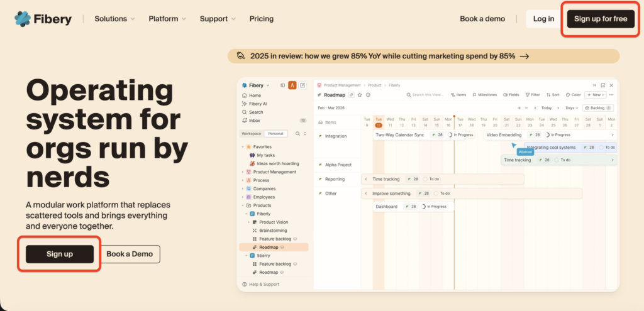Open the Platform dropdown menu
Screen dimensions: 644x311
coord(167,19)
